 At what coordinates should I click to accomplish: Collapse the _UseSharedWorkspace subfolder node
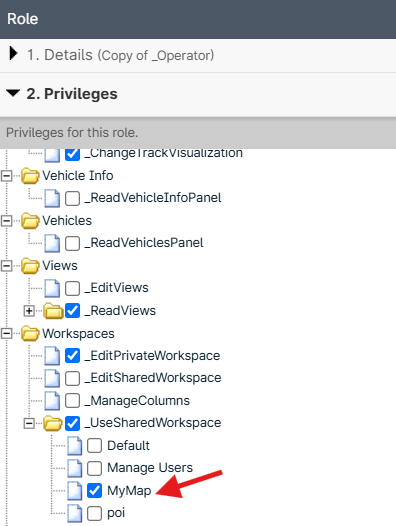pos(29,423)
